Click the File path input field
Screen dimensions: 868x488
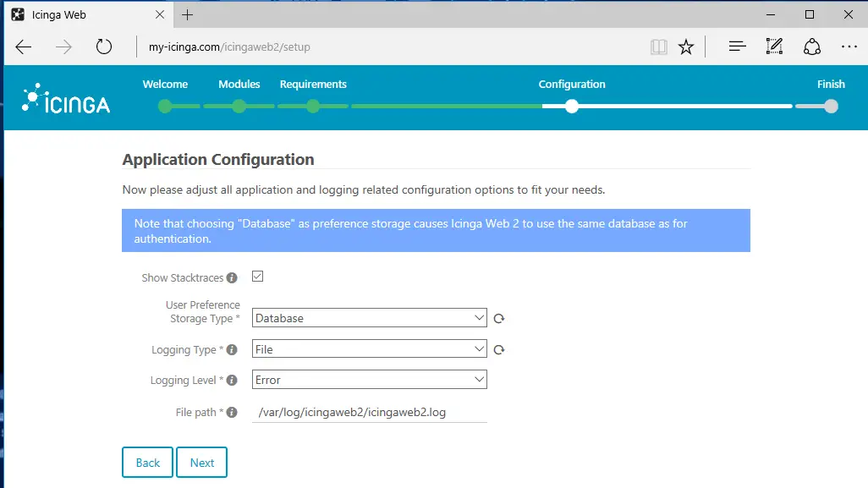[369, 412]
